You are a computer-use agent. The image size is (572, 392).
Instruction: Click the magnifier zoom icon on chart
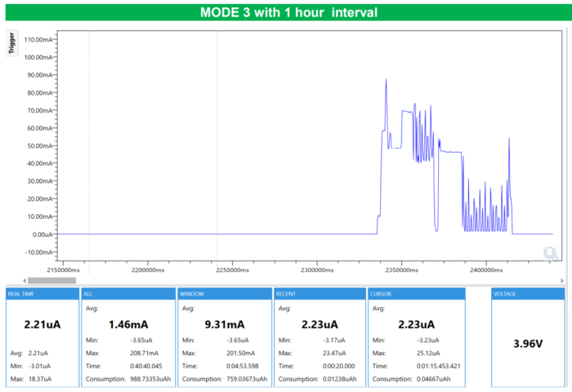click(551, 253)
